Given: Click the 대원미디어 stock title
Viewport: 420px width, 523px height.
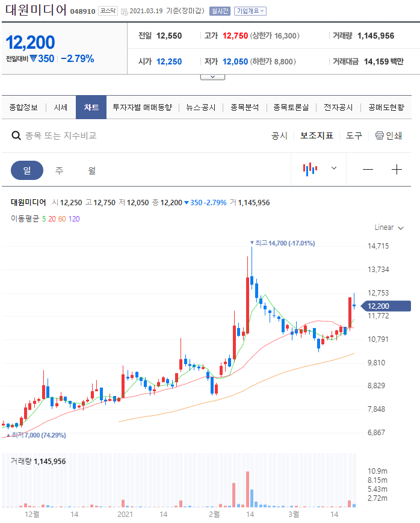Looking at the screenshot, I should coord(36,10).
